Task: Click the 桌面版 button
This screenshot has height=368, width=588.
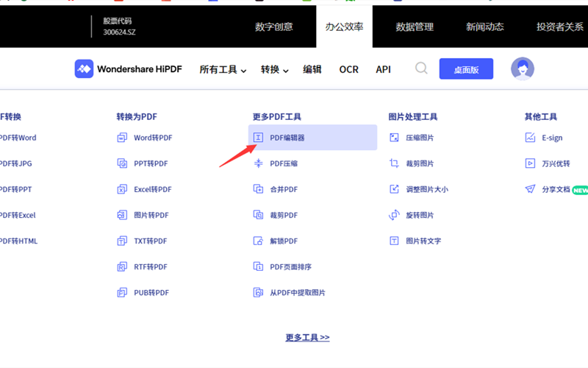Action: [x=466, y=69]
